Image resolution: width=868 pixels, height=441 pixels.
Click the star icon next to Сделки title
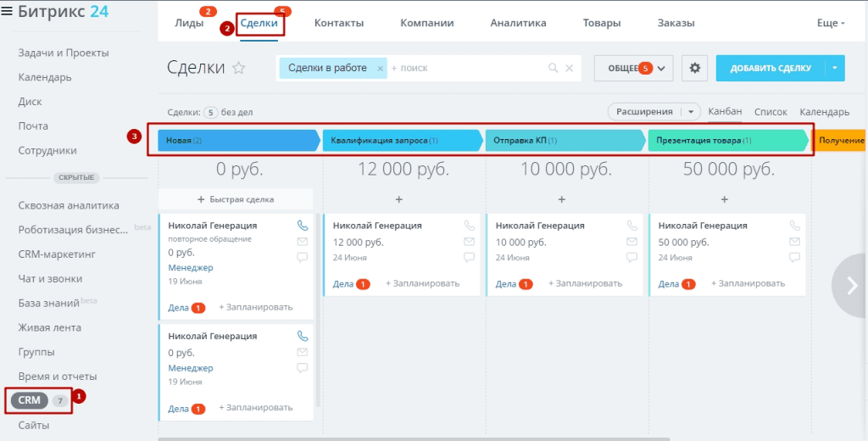[x=239, y=69]
